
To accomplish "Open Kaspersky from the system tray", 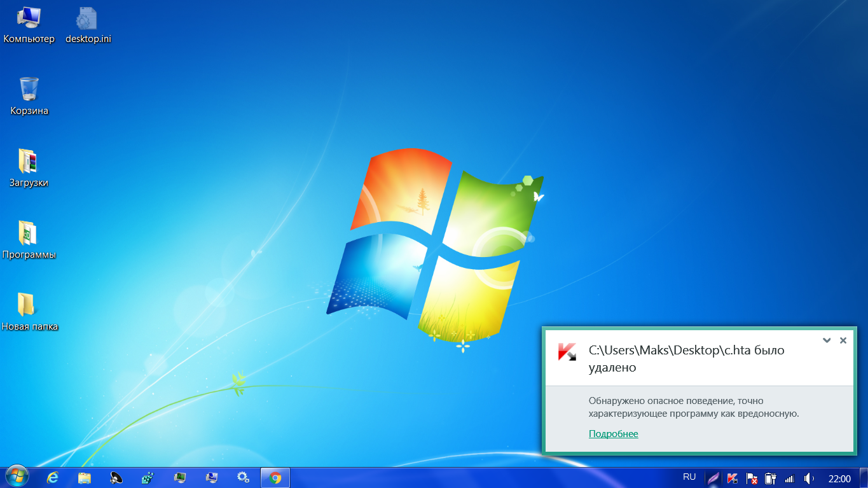I will [x=733, y=478].
